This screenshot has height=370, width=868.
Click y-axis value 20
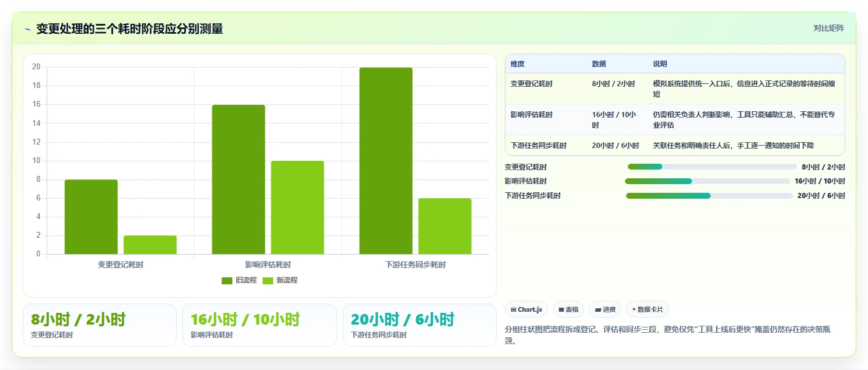coord(36,67)
